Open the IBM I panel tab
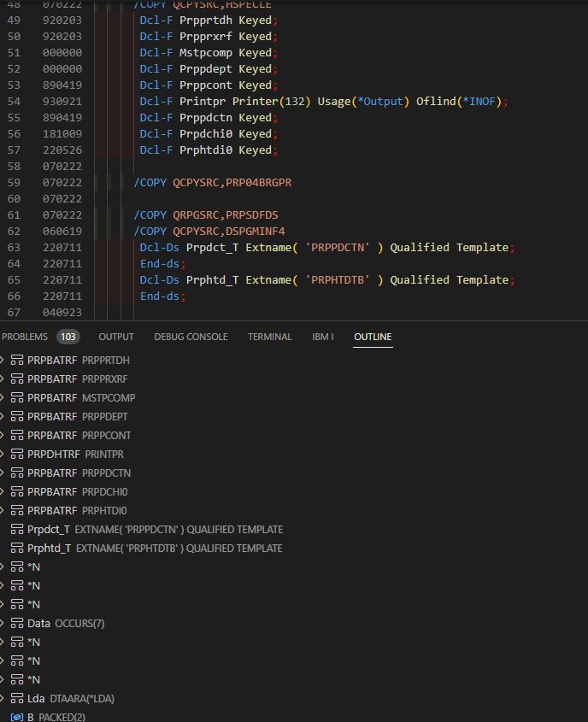 [322, 337]
